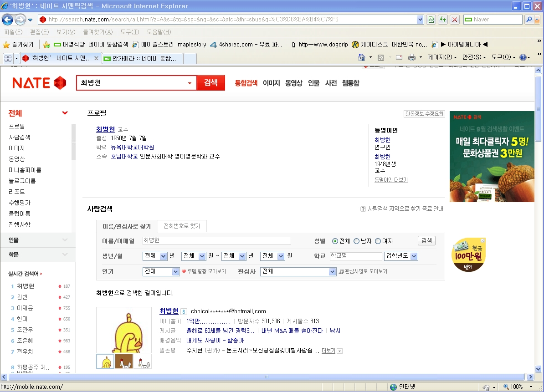The image size is (544, 392).
Task: Click the heart icon for 투멤,얼짱 모아보기
Action: click(184, 271)
